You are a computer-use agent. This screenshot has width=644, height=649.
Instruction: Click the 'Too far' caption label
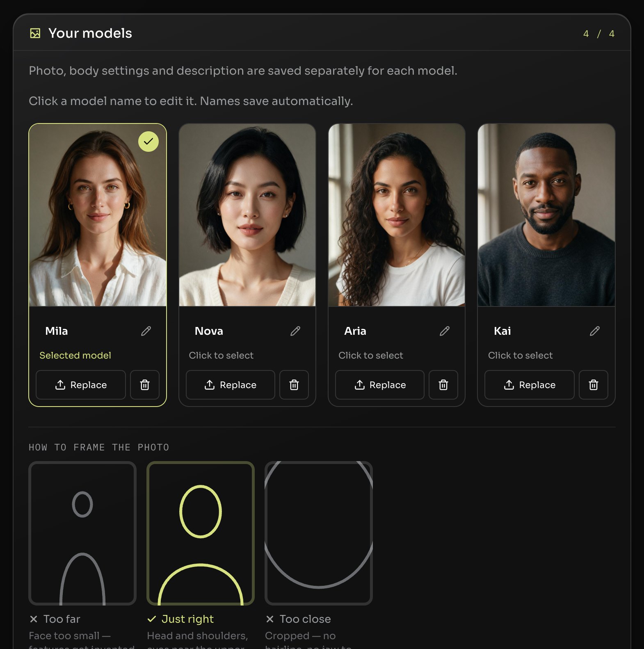pyautogui.click(x=62, y=619)
